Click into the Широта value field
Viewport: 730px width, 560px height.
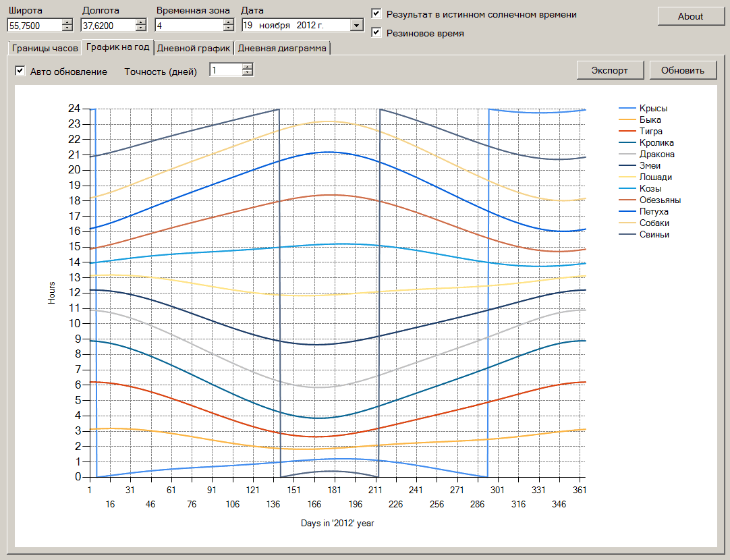34,26
